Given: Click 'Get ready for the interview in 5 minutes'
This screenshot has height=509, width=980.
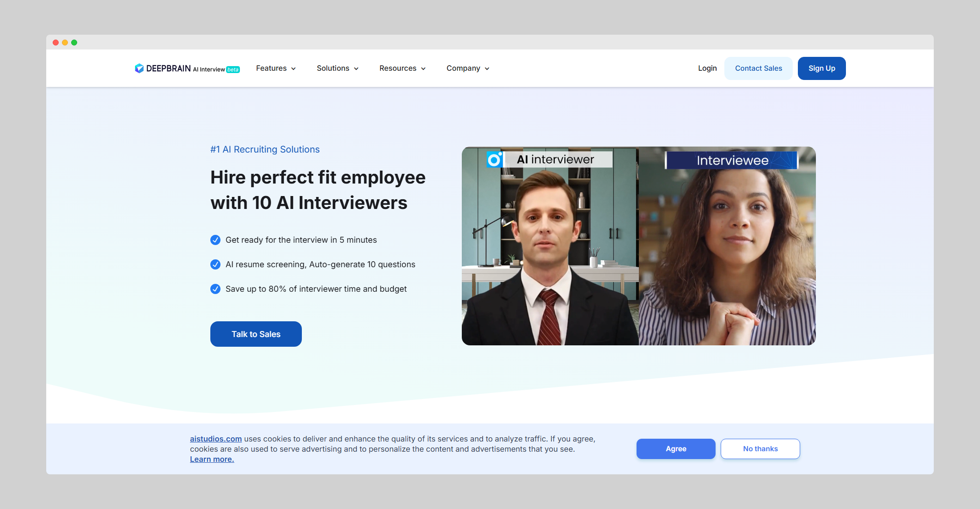Looking at the screenshot, I should click(301, 240).
